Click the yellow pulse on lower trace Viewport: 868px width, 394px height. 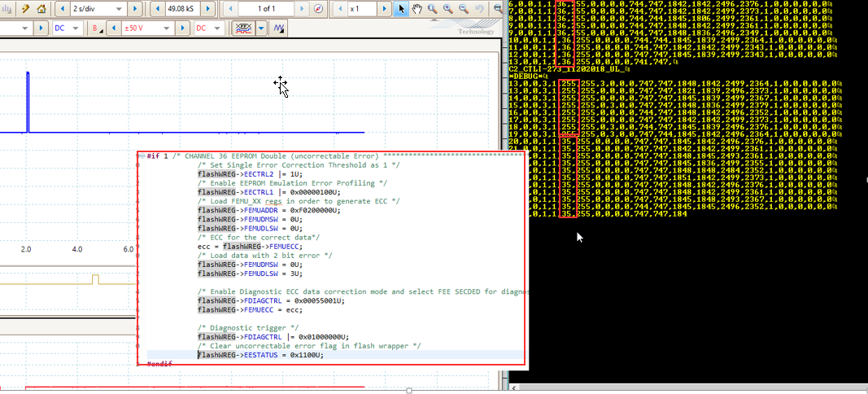point(96,279)
